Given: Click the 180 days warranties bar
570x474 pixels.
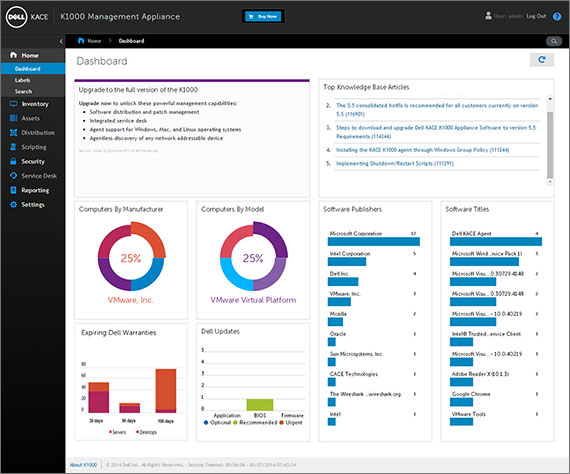Looking at the screenshot, I should click(166, 391).
